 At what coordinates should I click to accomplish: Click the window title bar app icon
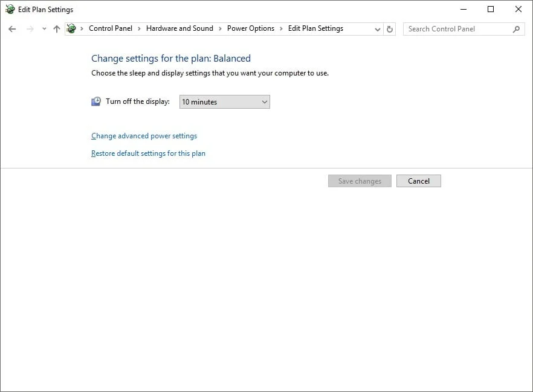click(x=10, y=9)
